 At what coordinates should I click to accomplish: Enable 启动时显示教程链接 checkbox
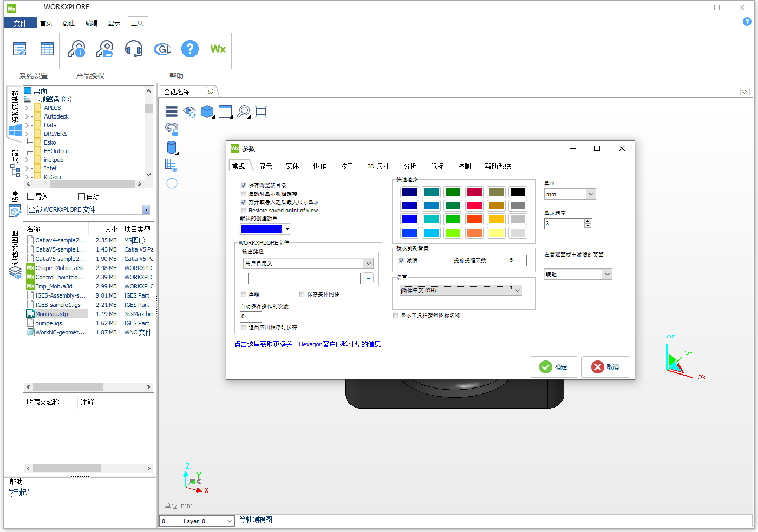click(243, 194)
